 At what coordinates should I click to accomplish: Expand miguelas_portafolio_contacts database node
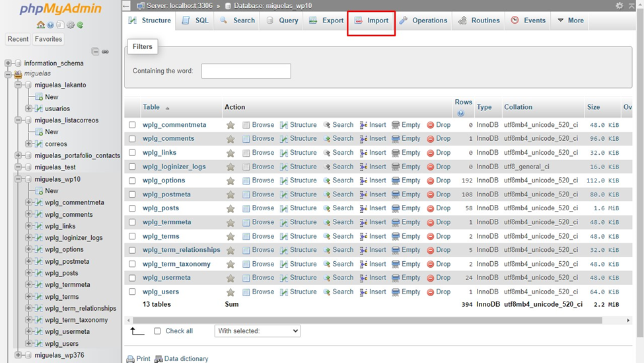click(18, 155)
